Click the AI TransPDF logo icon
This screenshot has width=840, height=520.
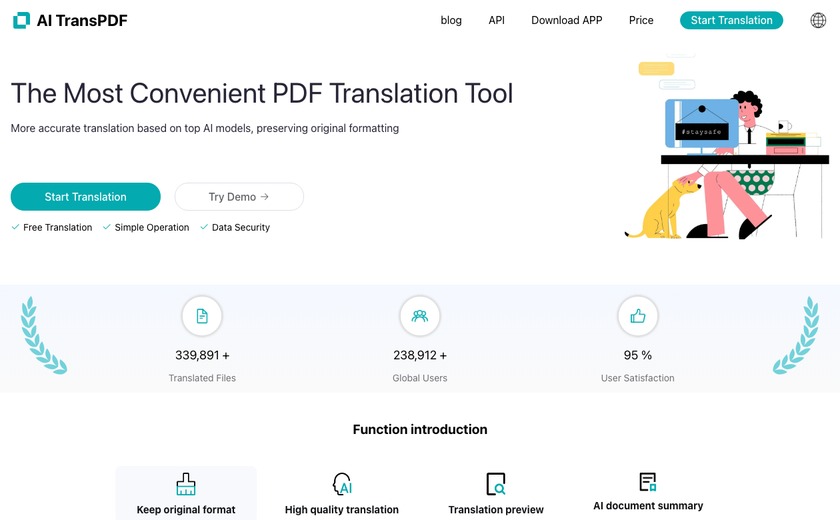[21, 20]
